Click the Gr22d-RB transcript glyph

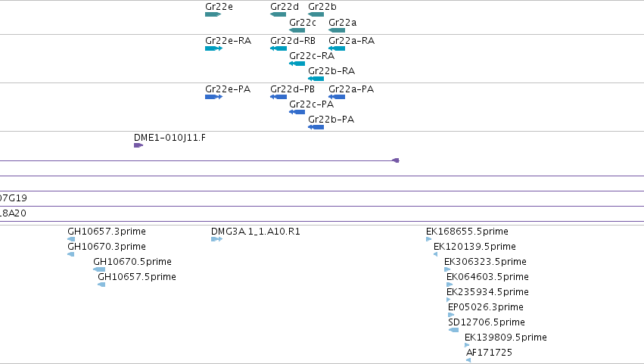pyautogui.click(x=278, y=48)
